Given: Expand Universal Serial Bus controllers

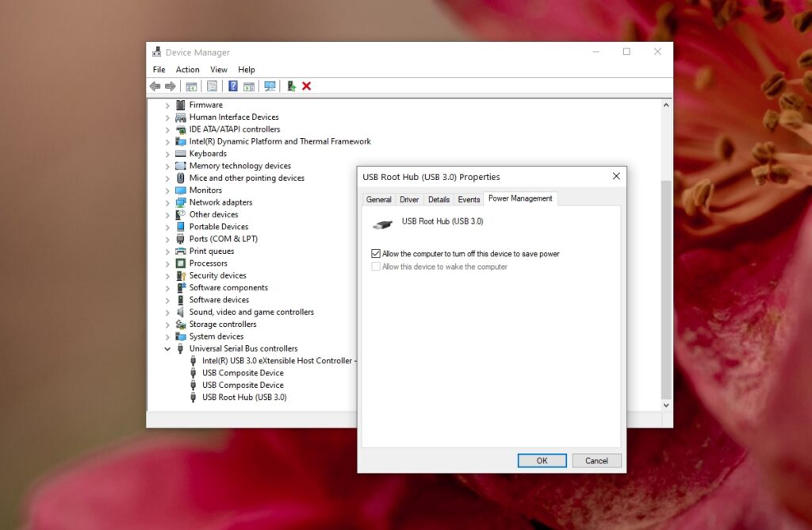Looking at the screenshot, I should pos(167,348).
